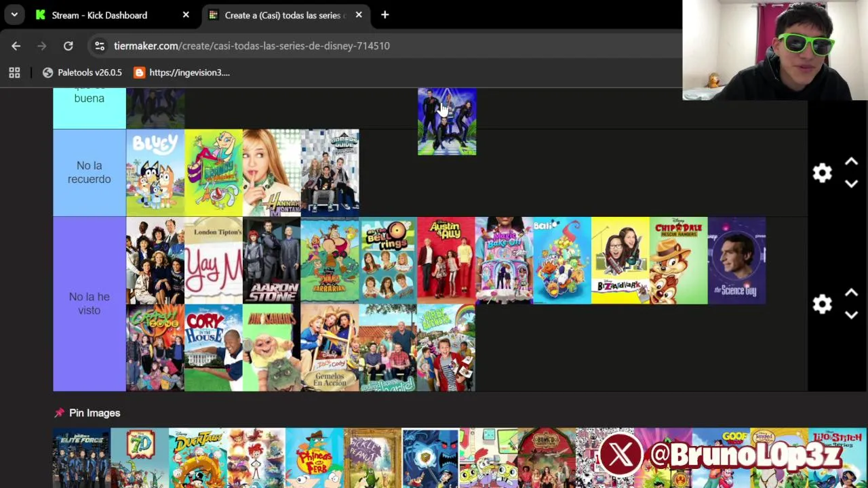Open the https://ingevision3 bookmark

pyautogui.click(x=182, y=73)
